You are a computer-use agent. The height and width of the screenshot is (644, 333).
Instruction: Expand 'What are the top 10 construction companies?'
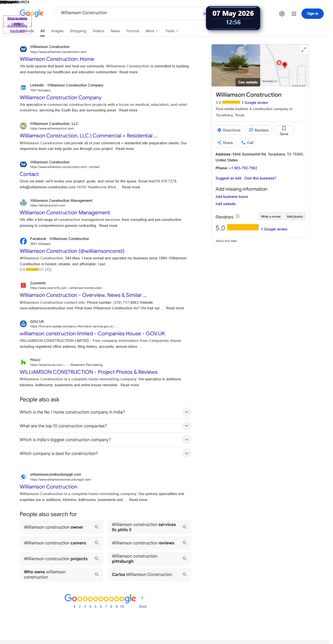click(x=105, y=426)
